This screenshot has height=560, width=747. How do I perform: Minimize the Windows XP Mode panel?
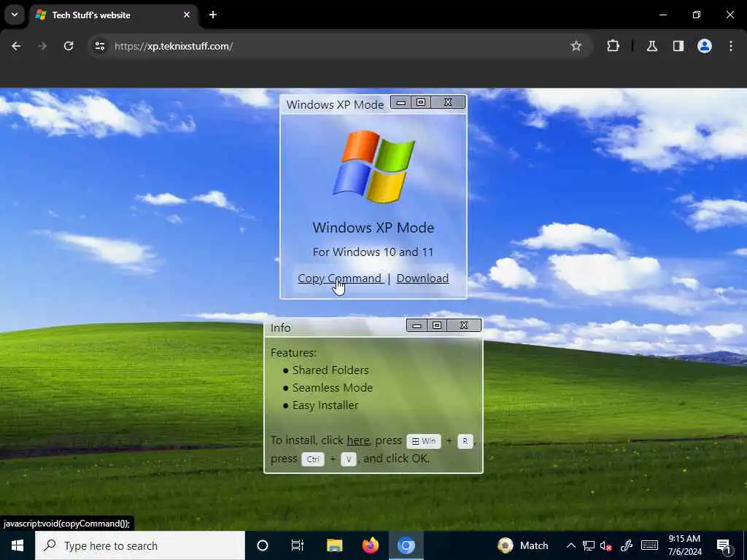coord(401,102)
